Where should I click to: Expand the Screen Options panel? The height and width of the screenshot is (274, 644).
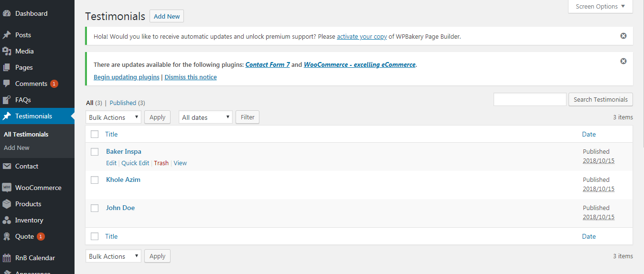600,7
